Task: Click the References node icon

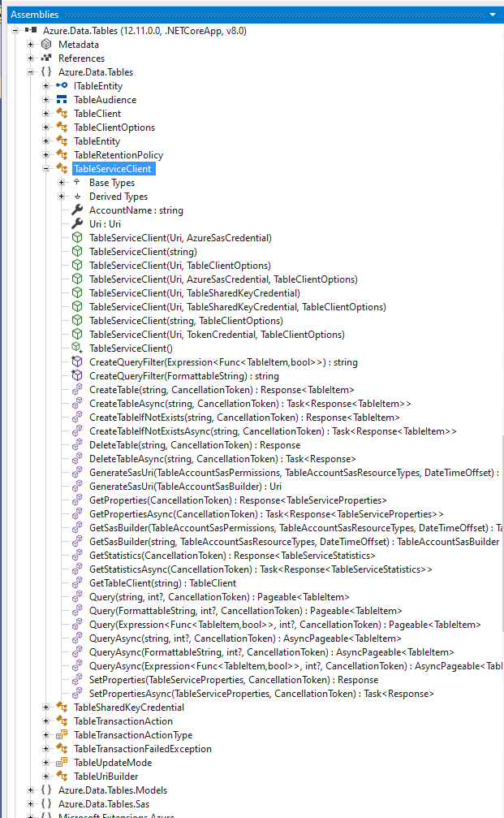Action: pyautogui.click(x=46, y=58)
